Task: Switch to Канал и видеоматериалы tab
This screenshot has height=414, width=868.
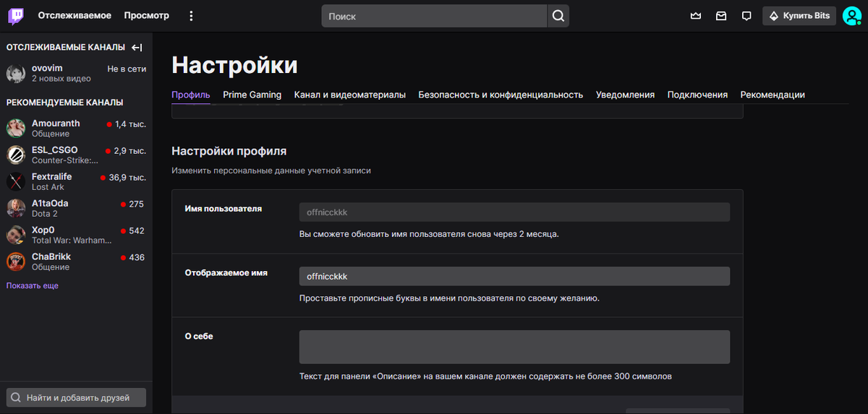Action: click(350, 95)
